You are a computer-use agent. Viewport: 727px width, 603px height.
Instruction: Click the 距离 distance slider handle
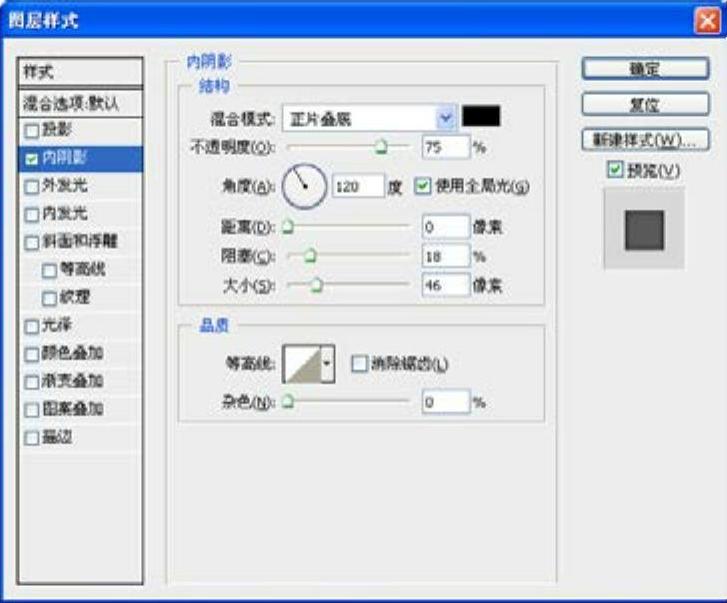tap(288, 226)
